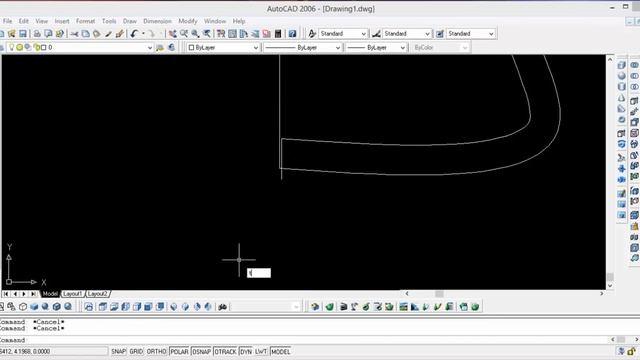The image size is (640, 360).
Task: Select the Match Properties brush icon
Action: pyautogui.click(x=108, y=33)
